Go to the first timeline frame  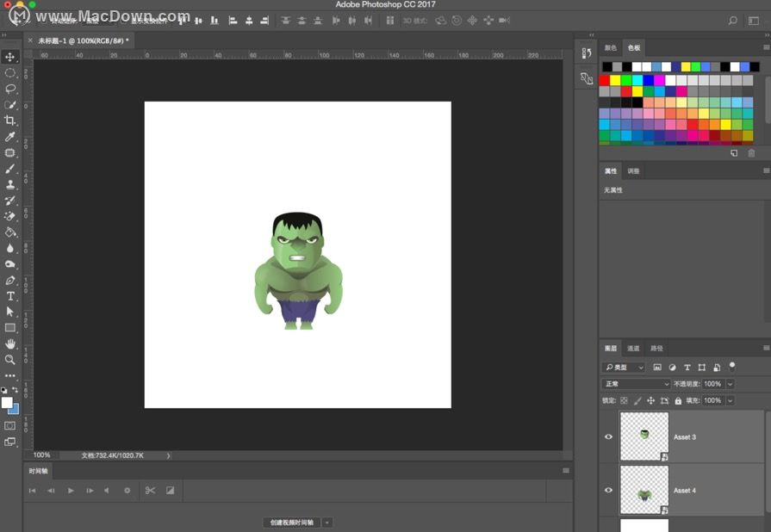[32, 491]
